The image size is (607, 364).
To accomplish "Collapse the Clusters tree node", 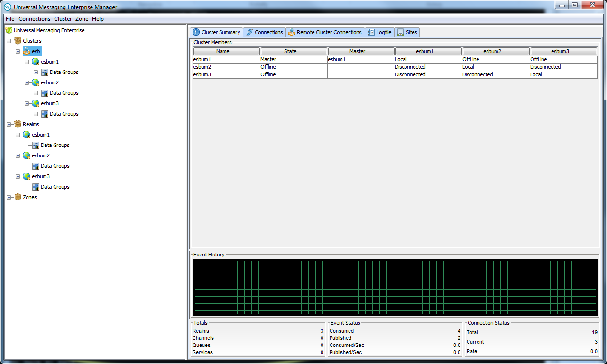I will click(x=9, y=41).
